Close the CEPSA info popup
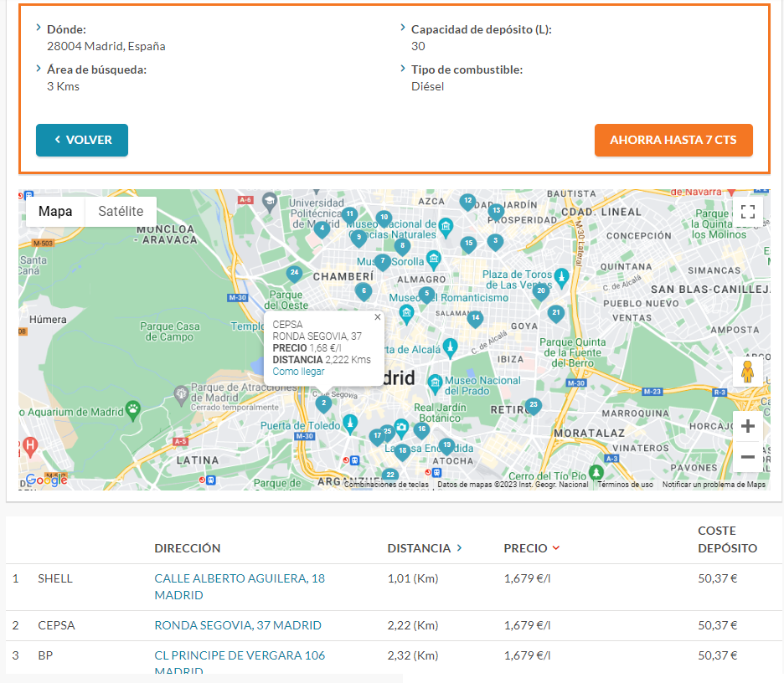 pyautogui.click(x=377, y=317)
